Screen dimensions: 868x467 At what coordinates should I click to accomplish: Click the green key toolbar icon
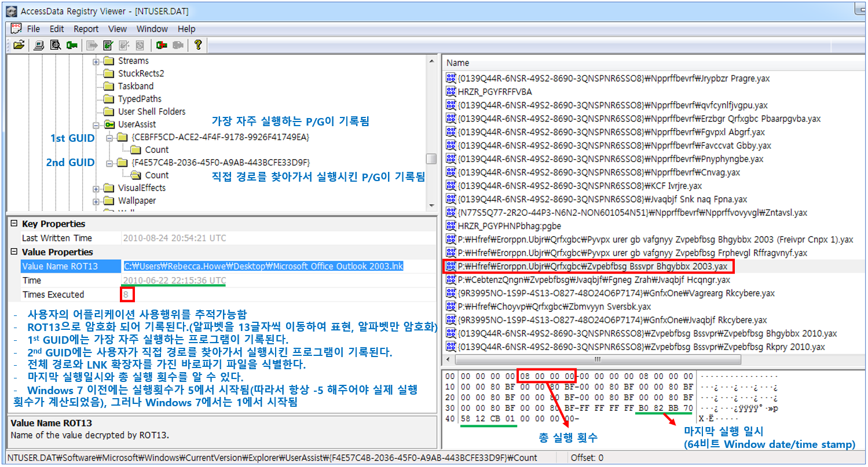[72, 45]
